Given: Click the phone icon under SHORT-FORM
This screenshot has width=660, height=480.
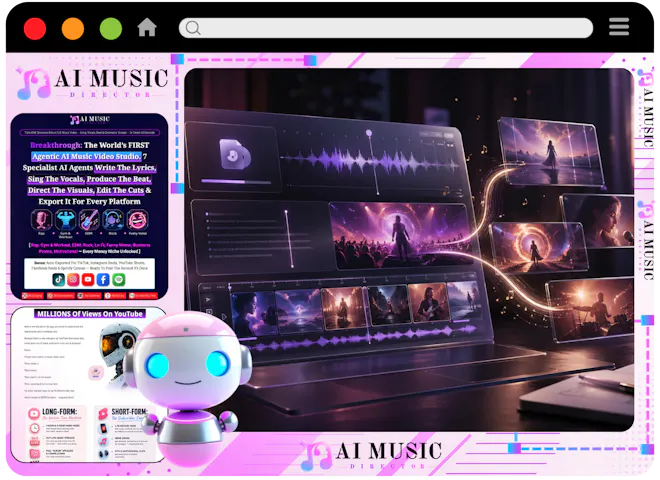Looking at the screenshot, I should pyautogui.click(x=103, y=429).
